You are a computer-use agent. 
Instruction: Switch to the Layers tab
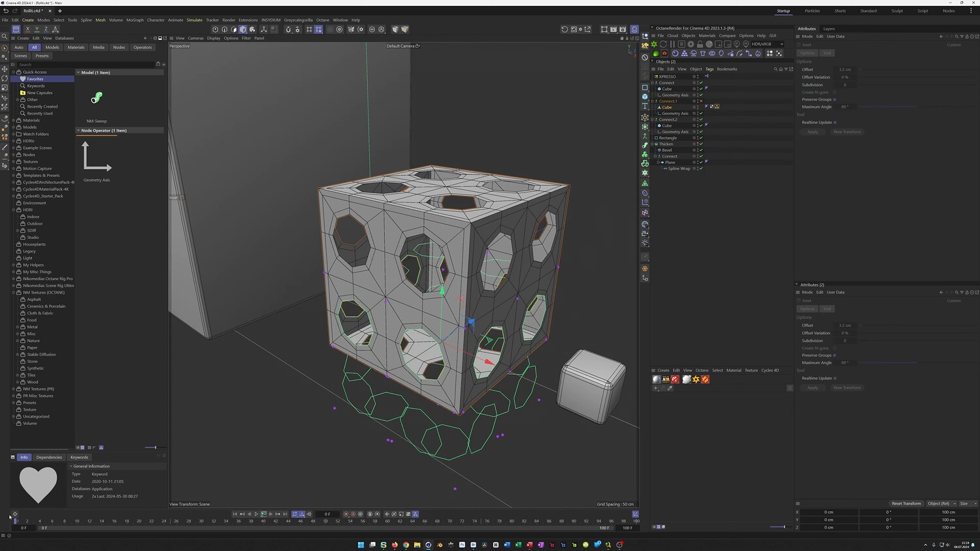828,29
